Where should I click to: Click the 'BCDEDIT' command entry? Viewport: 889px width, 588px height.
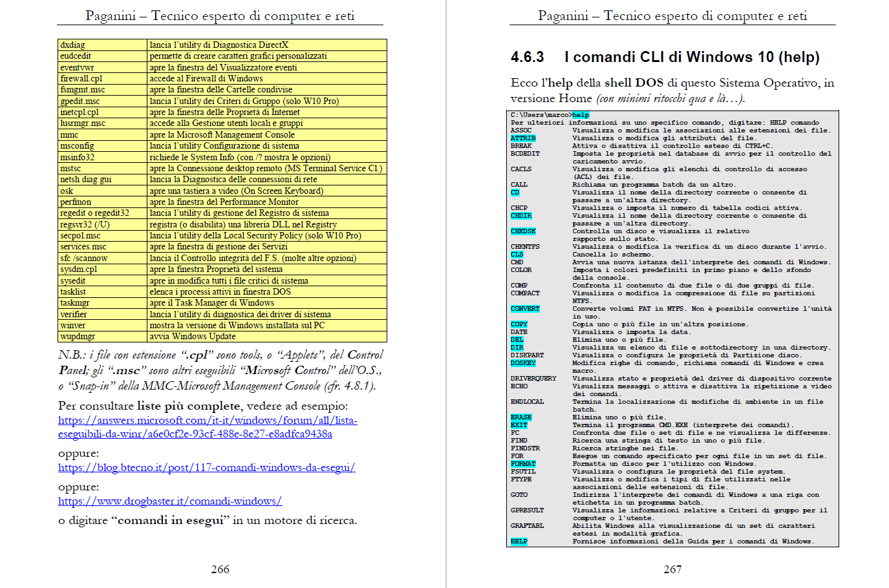(525, 153)
